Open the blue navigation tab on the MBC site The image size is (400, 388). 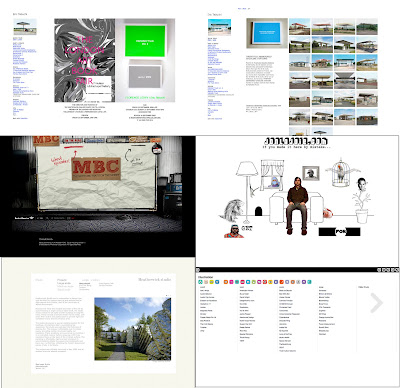click(94, 141)
